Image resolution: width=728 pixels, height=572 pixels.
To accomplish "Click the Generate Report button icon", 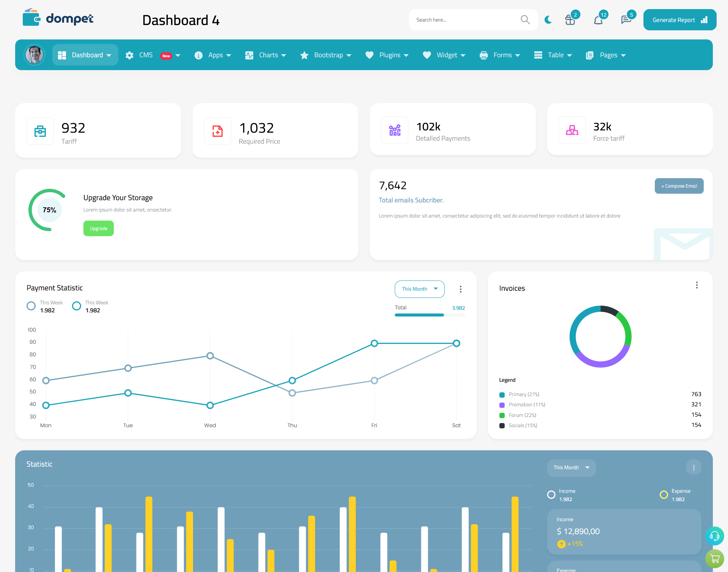I will pos(704,19).
